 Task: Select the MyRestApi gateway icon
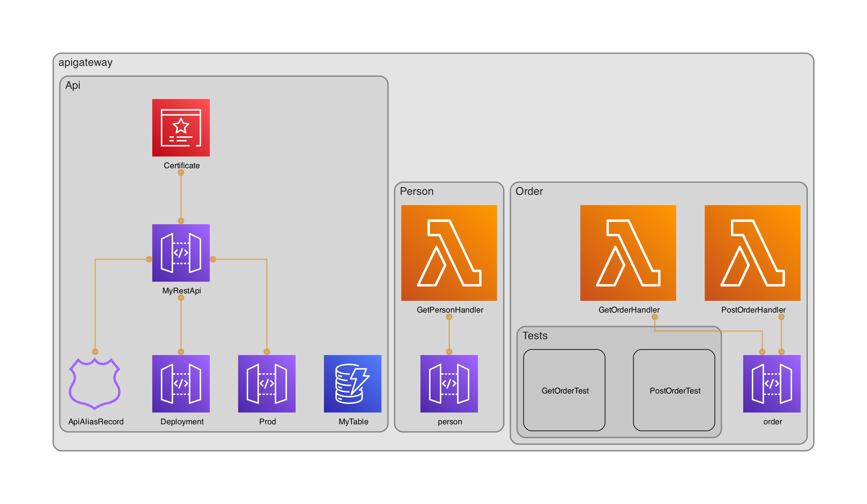point(181,253)
